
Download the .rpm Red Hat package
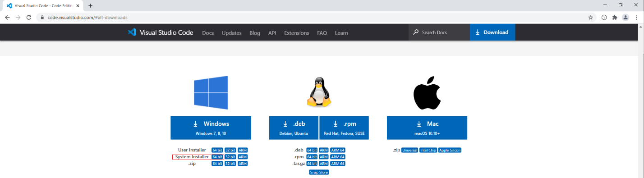(344, 128)
